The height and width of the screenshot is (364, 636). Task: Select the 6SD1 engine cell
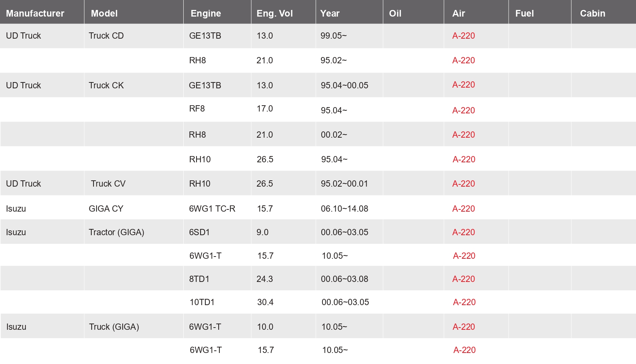199,232
